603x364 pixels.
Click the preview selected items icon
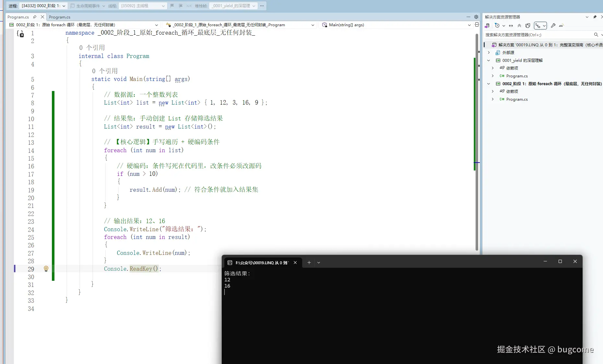[x=562, y=26]
